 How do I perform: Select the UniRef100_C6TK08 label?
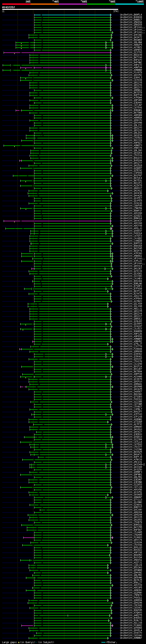coord(131,80)
